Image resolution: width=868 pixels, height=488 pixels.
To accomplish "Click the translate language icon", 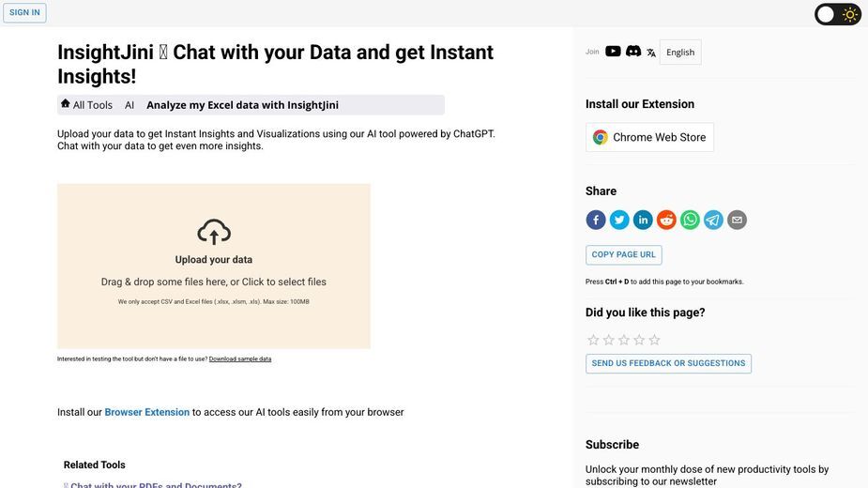I will [651, 53].
